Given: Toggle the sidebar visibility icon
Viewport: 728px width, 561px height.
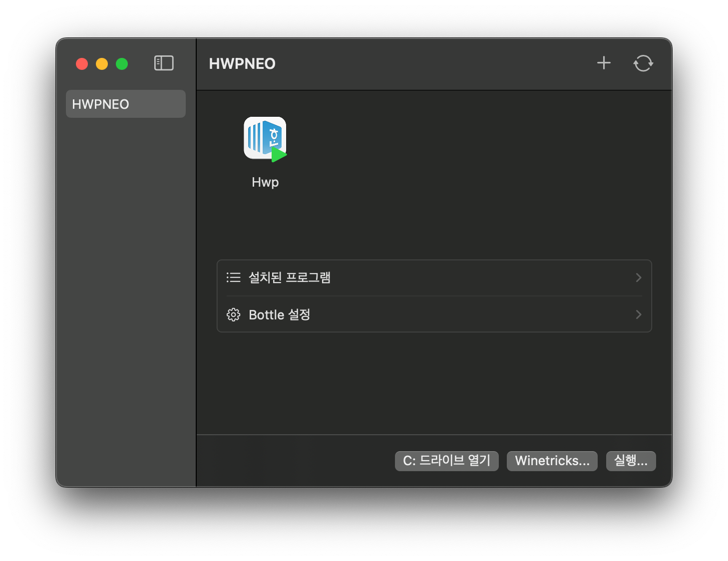Looking at the screenshot, I should pos(164,63).
